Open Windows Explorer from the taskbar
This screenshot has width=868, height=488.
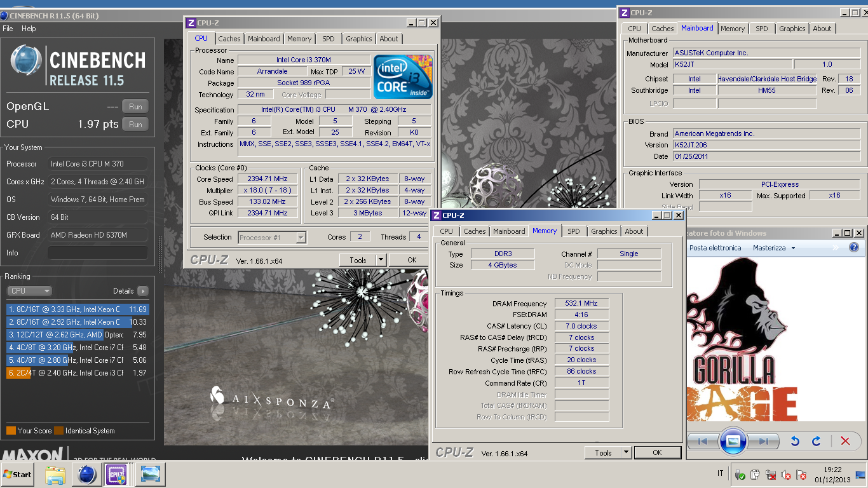click(x=55, y=475)
